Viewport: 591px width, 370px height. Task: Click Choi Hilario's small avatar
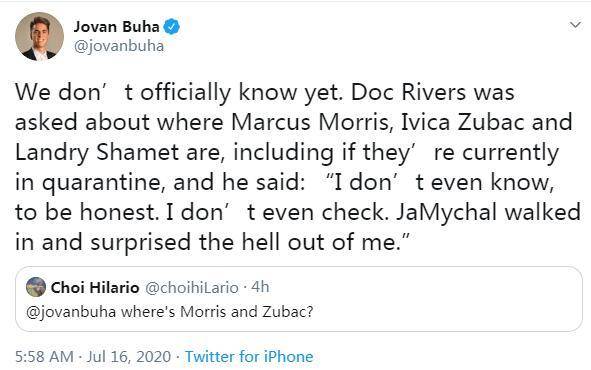[36, 287]
